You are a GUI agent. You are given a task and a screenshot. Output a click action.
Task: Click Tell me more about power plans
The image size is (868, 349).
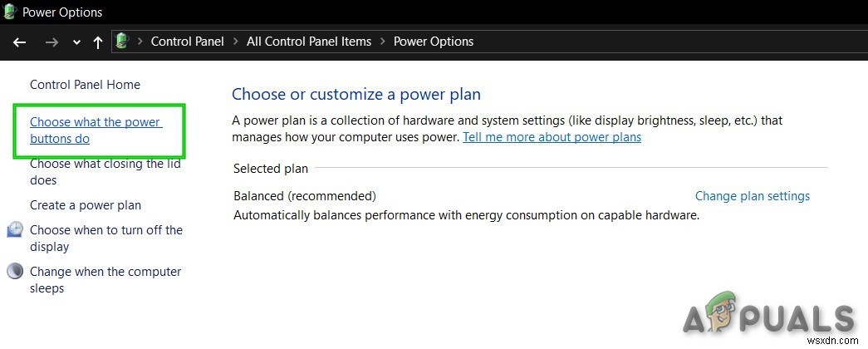click(x=552, y=137)
